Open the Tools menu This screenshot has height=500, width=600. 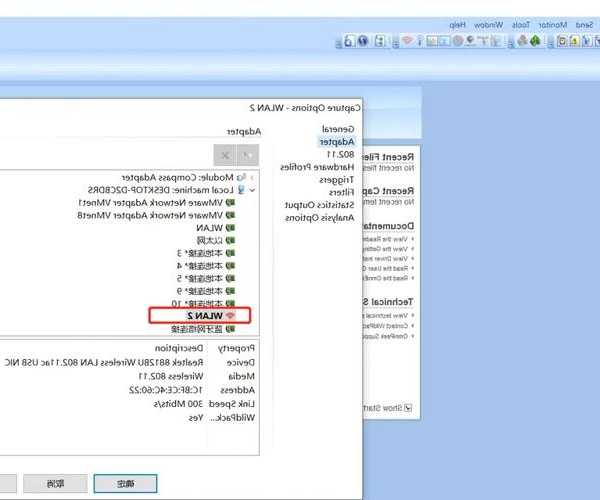point(520,22)
